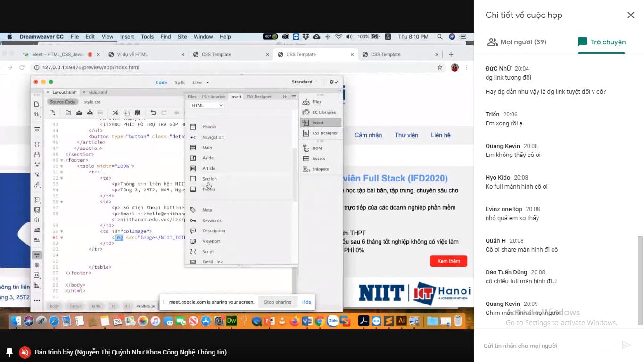The width and height of the screenshot is (644, 362).
Task: Open the Mọi người (39) tab
Action: coord(517,42)
